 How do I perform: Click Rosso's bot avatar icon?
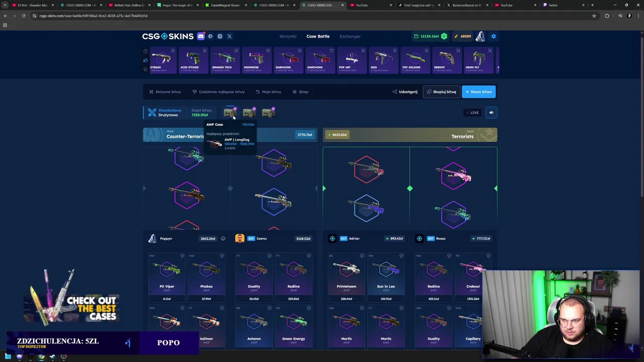[x=419, y=238]
